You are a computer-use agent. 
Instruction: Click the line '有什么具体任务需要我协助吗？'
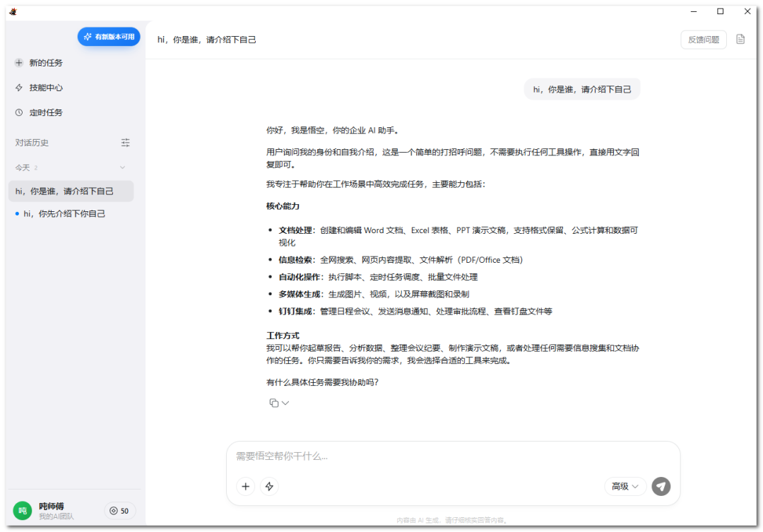322,382
